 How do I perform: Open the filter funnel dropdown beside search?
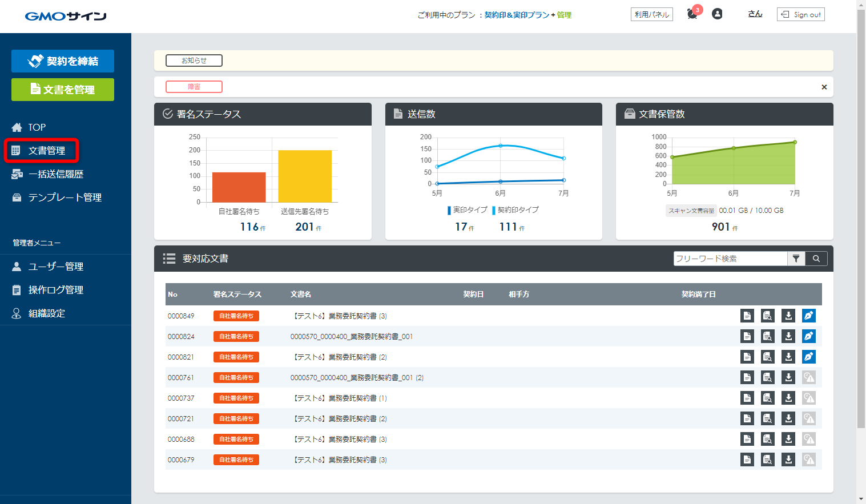point(796,259)
